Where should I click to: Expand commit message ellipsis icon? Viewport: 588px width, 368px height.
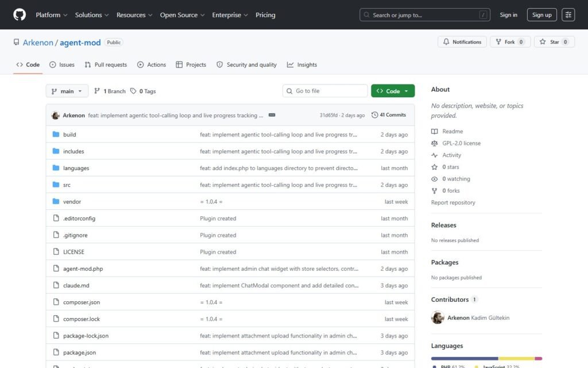pyautogui.click(x=272, y=115)
